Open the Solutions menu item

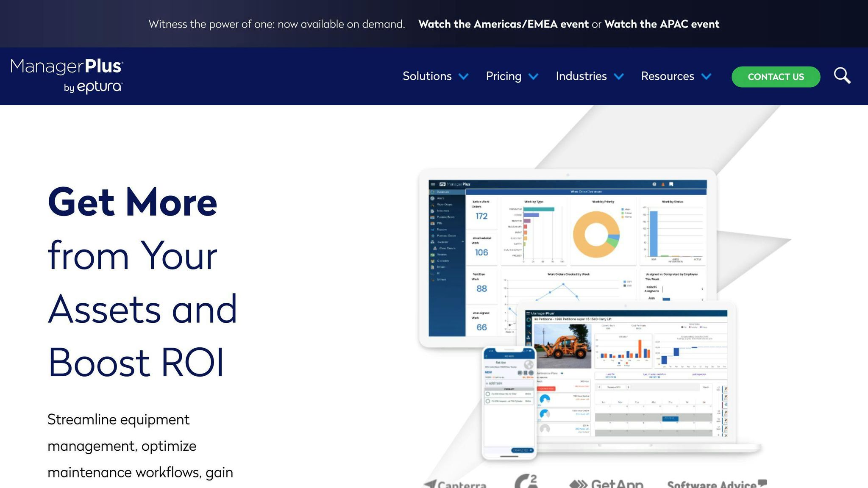(x=427, y=76)
